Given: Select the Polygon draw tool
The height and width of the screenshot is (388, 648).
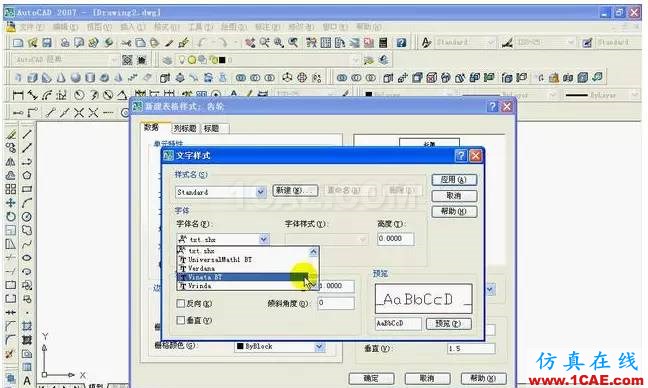Looking at the screenshot, I should tap(27, 175).
